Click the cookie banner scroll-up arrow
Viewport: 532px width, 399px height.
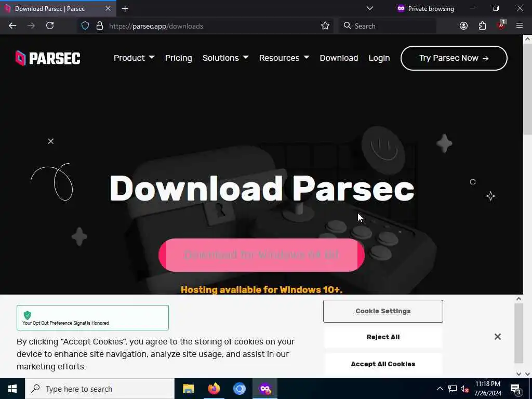pyautogui.click(x=518, y=299)
